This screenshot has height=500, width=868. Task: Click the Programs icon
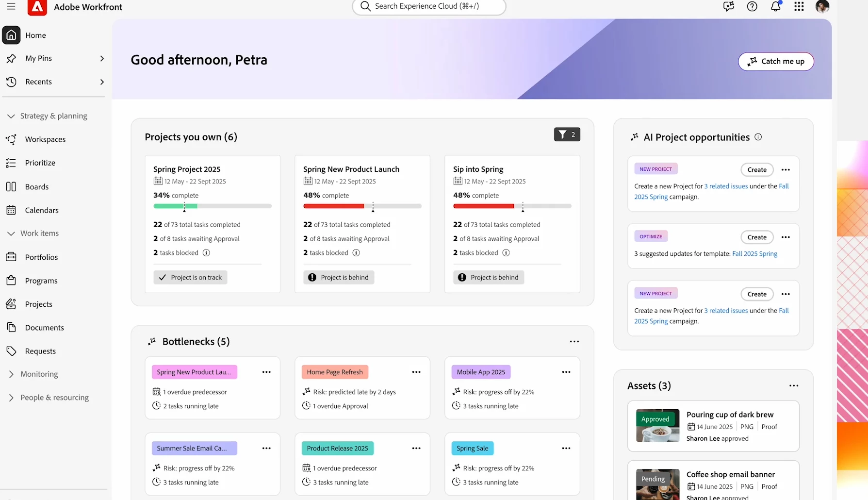(x=11, y=281)
